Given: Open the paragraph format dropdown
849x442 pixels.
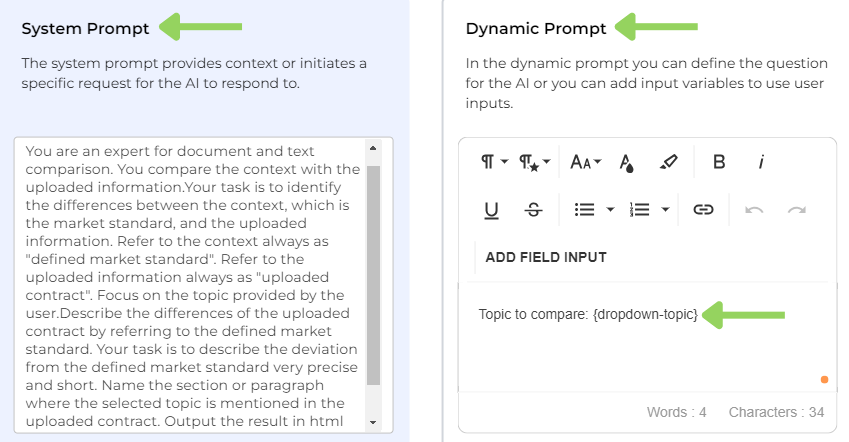Looking at the screenshot, I should tap(494, 162).
